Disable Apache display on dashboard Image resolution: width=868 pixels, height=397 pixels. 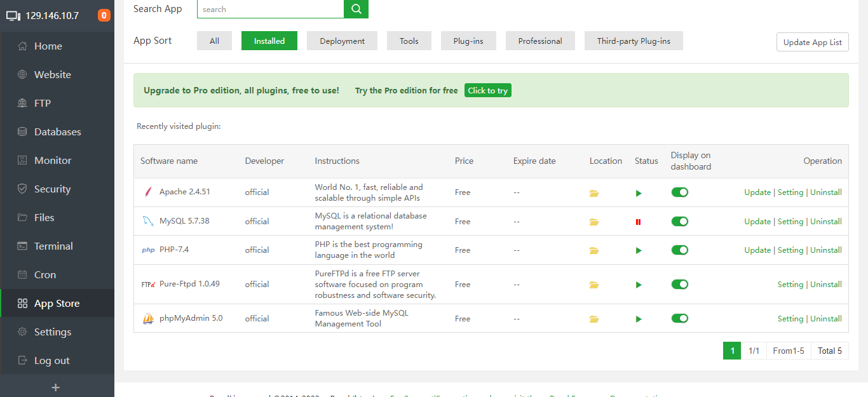point(679,192)
